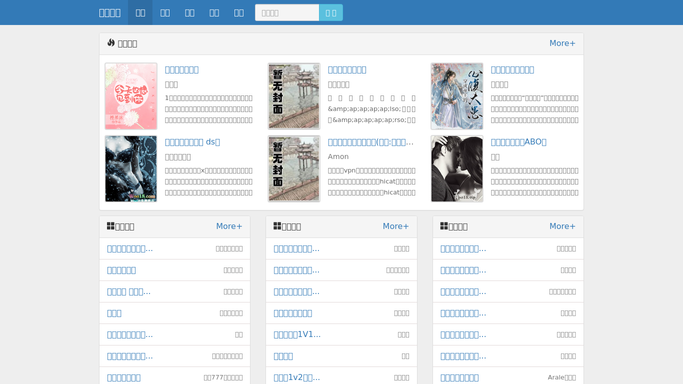Focus the search input field in navbar
683x384 pixels.
pyautogui.click(x=287, y=13)
